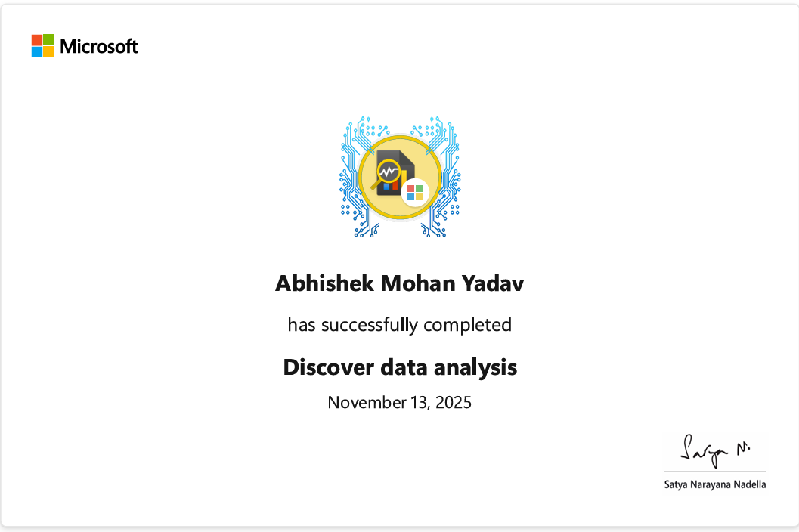This screenshot has width=799, height=532.
Task: Select the name Abhishek Mohan Yadav
Action: (399, 284)
